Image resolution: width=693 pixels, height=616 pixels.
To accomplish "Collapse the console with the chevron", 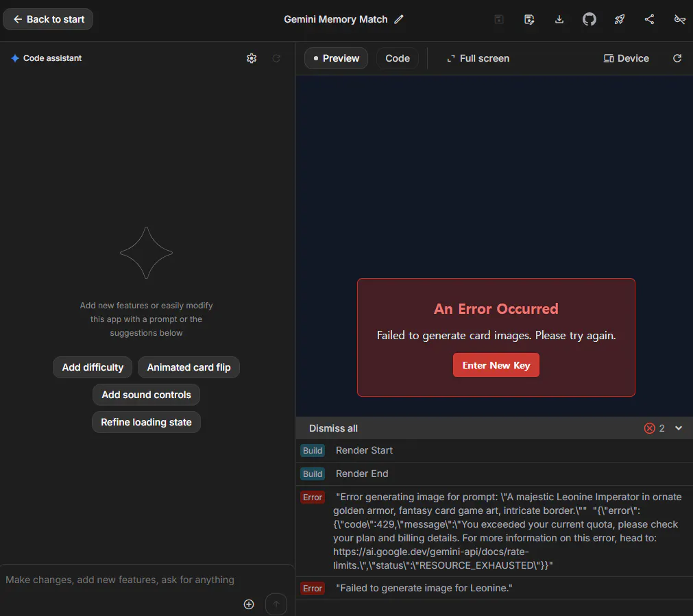I will 679,428.
